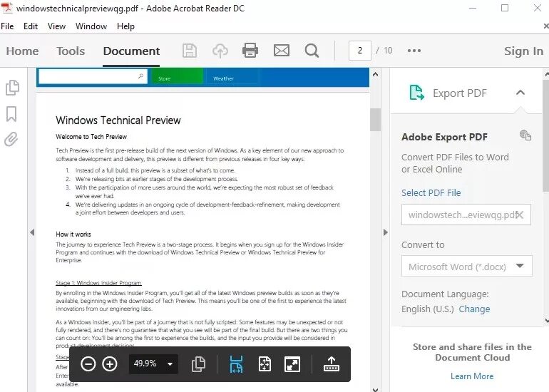Open Page Thumbnails panel in sidebar
Screen dimensions: 549x392
(13, 88)
